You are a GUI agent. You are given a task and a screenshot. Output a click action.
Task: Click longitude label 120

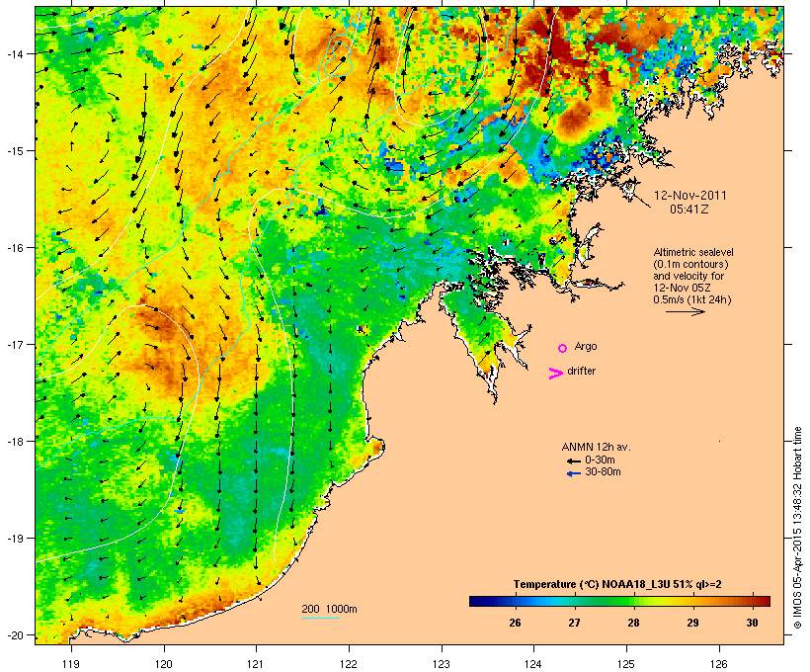(164, 664)
